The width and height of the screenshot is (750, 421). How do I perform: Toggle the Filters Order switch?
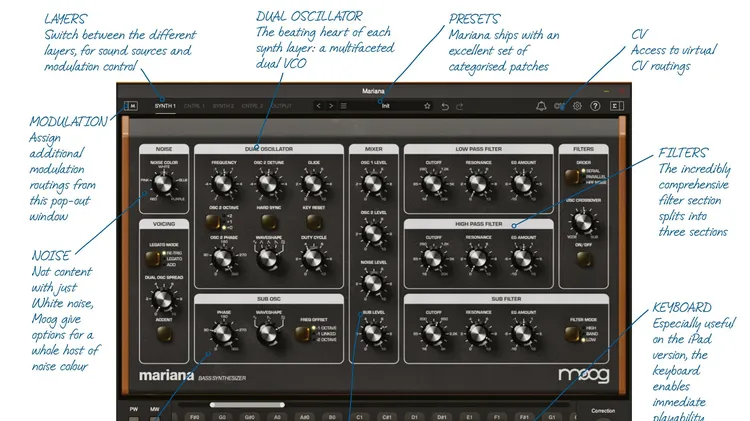tap(572, 177)
